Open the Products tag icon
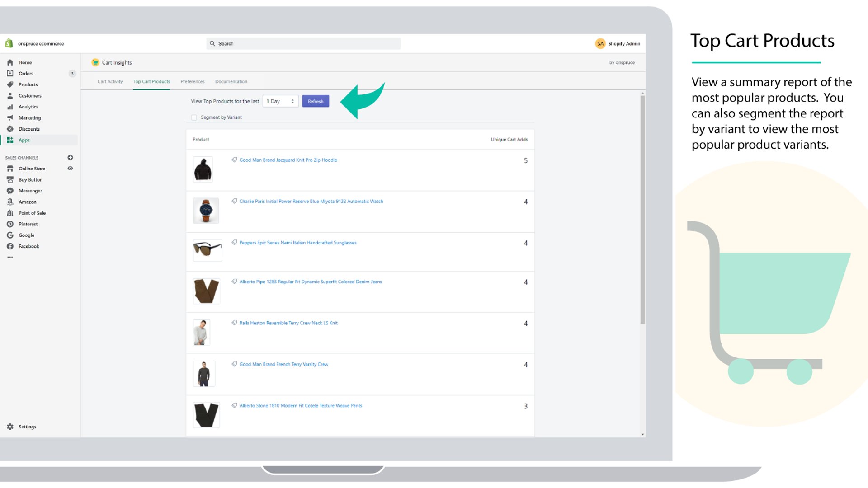868x488 pixels. 10,84
